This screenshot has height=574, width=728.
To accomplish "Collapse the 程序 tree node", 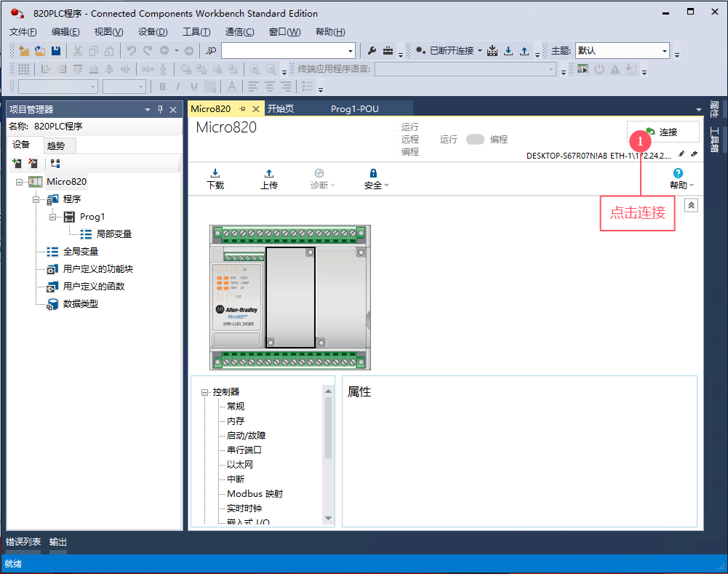I will (x=36, y=199).
